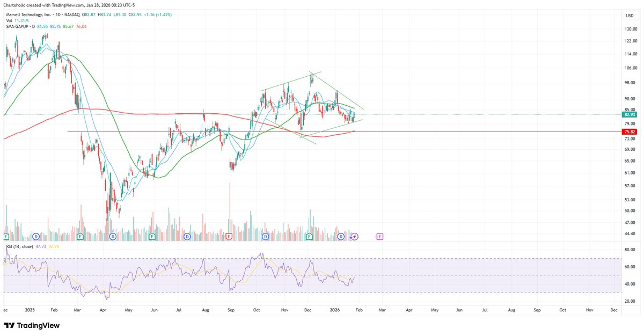Open the upcoming pink earnings marker

coord(380,236)
